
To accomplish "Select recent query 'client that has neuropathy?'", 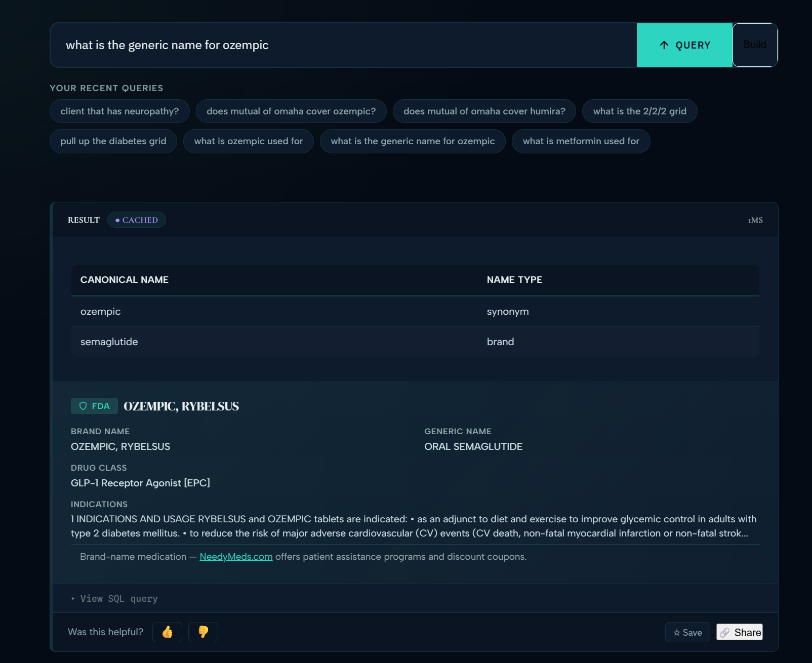I will 119,111.
